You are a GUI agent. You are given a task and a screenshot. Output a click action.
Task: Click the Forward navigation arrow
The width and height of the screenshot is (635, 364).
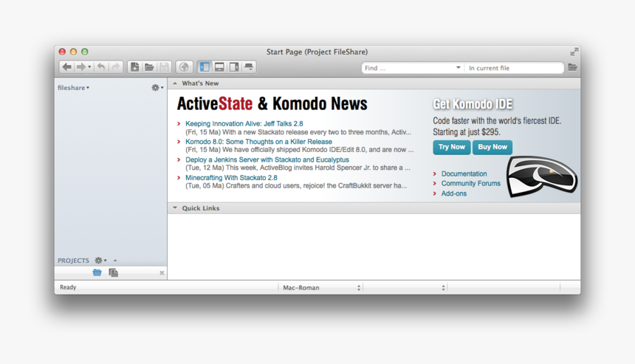click(x=80, y=67)
